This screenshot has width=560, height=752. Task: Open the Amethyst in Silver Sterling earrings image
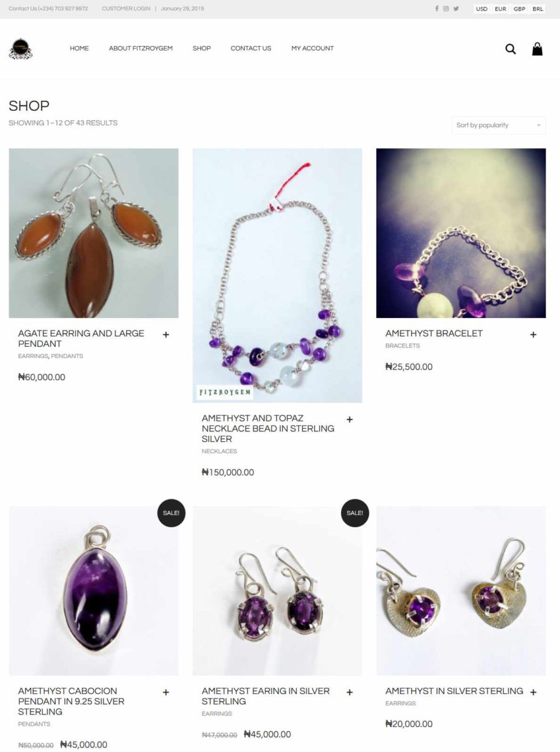461,591
